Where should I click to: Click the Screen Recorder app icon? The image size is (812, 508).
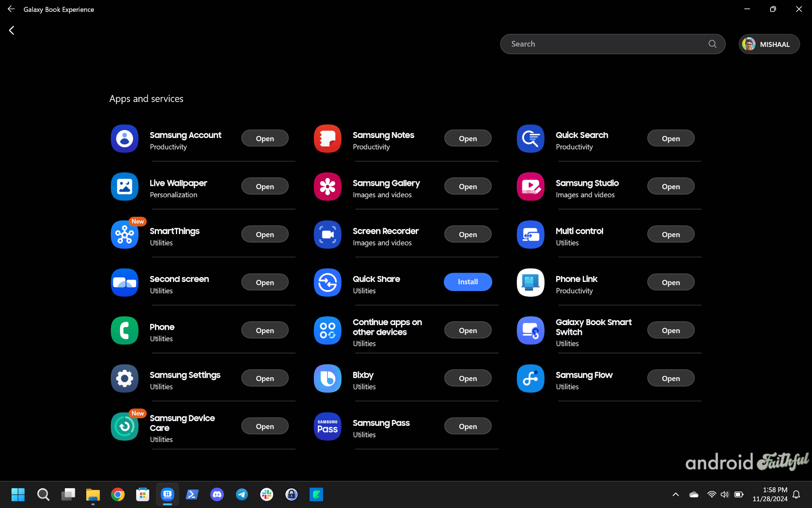[327, 235]
